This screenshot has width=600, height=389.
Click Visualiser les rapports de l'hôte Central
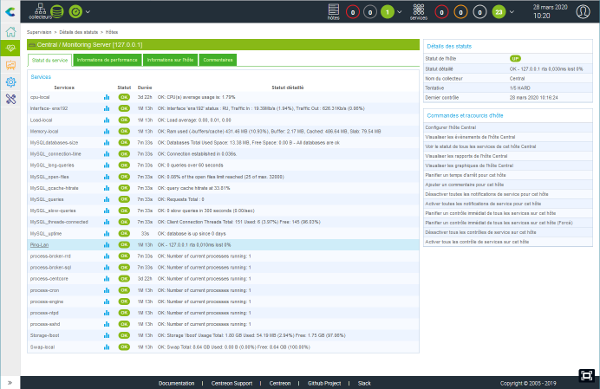pos(466,156)
